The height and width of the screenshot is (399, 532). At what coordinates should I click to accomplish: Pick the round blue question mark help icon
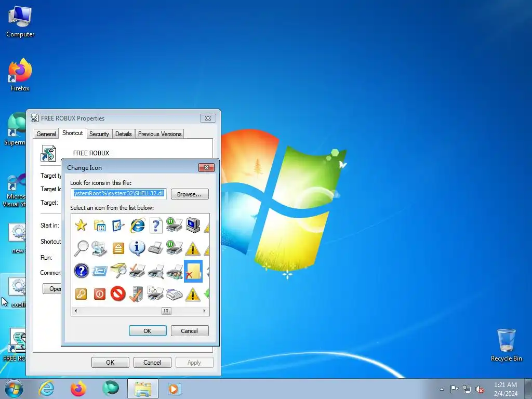point(81,271)
